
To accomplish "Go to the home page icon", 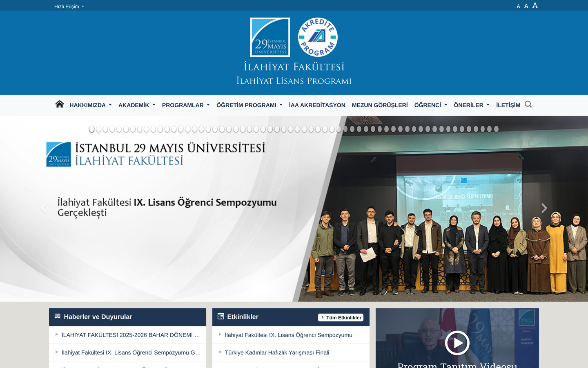I will tap(60, 104).
